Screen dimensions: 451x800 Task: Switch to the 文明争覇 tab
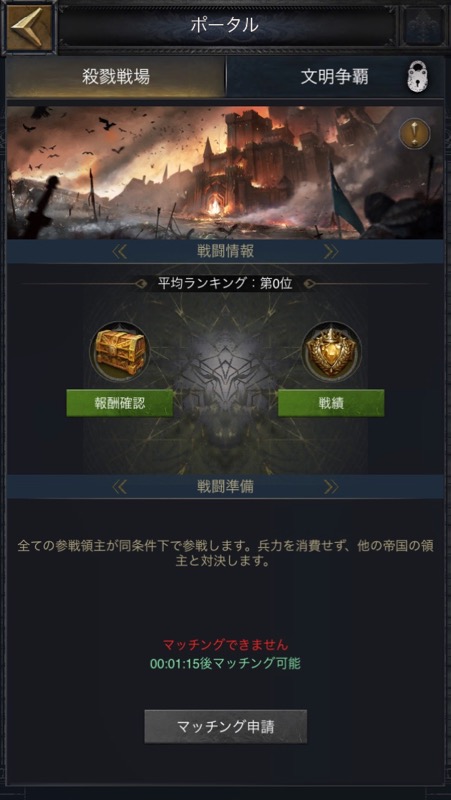335,77
